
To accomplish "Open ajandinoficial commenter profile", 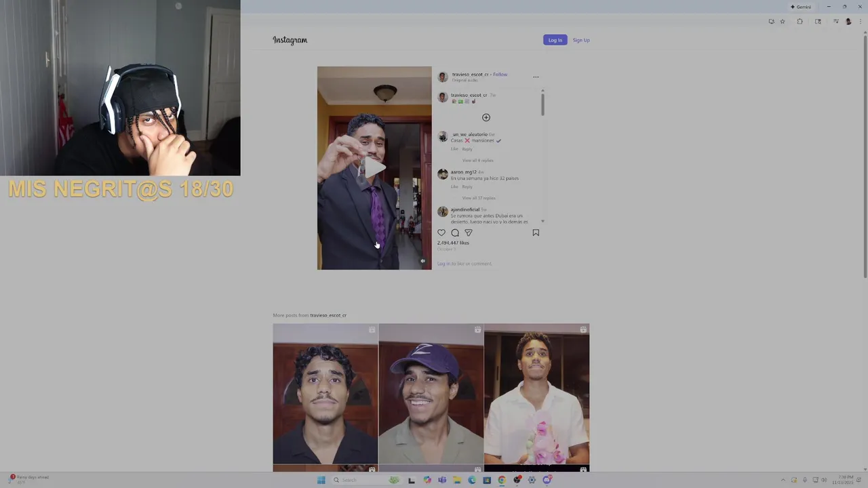I will pyautogui.click(x=465, y=209).
